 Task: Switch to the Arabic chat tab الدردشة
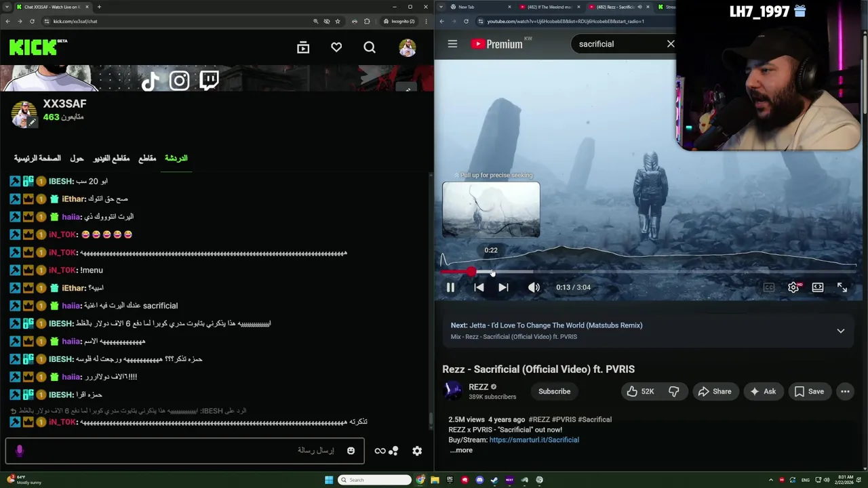click(x=176, y=158)
